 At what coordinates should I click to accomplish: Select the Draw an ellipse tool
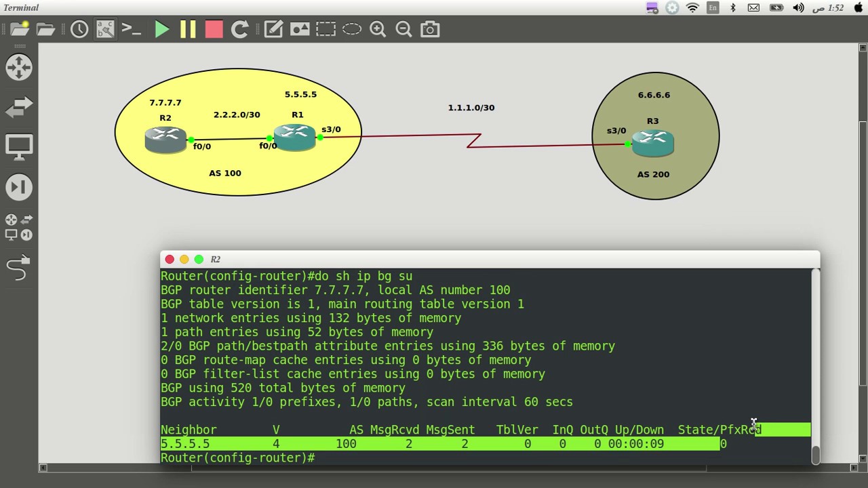[352, 29]
